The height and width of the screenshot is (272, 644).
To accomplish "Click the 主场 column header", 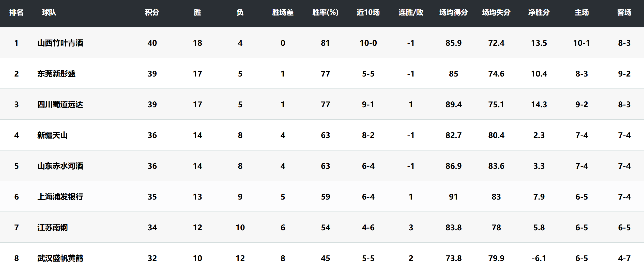I will 581,12.
